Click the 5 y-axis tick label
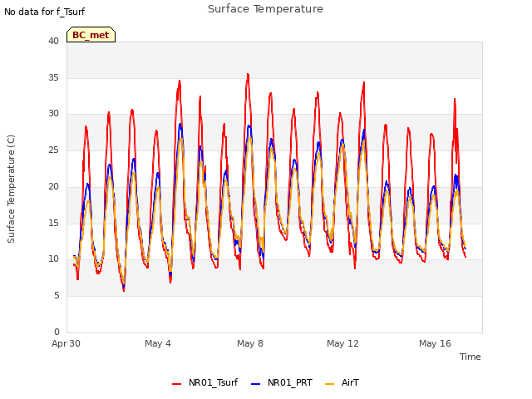The image size is (532, 399). click(x=57, y=296)
